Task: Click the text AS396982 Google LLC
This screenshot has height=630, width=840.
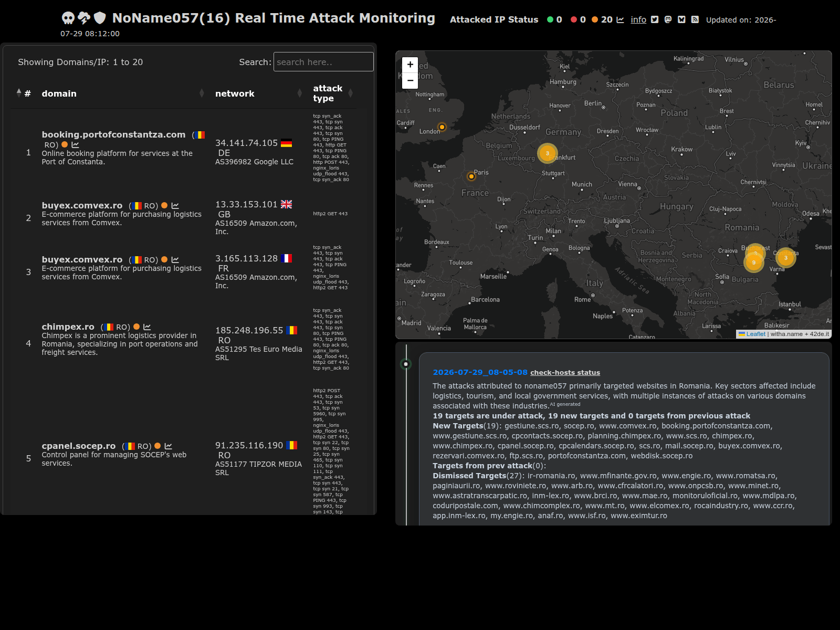Action: tap(254, 162)
